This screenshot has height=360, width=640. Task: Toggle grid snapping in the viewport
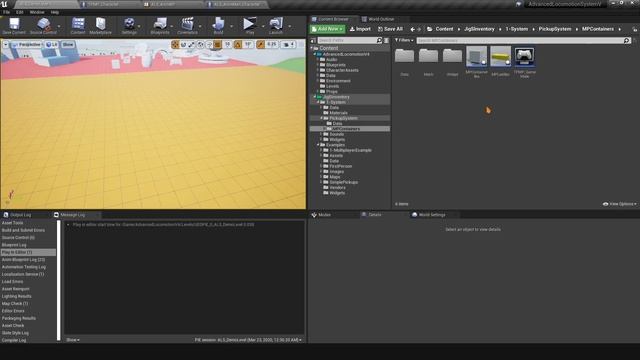click(218, 44)
